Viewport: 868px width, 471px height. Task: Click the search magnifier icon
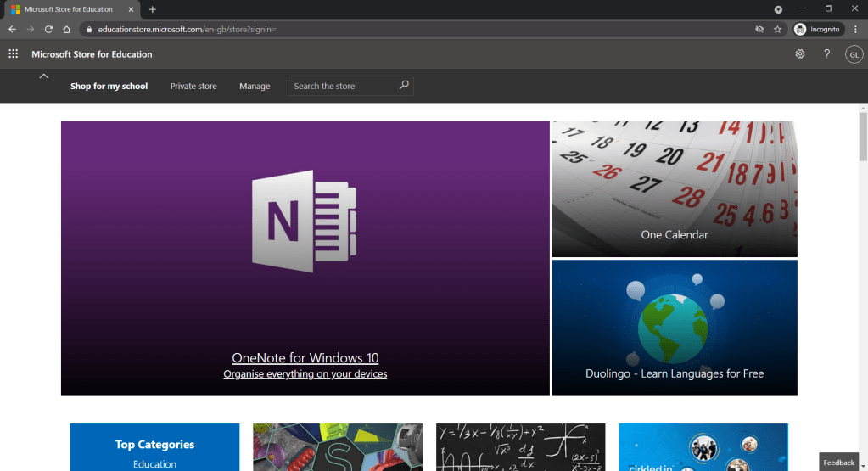pyautogui.click(x=404, y=86)
